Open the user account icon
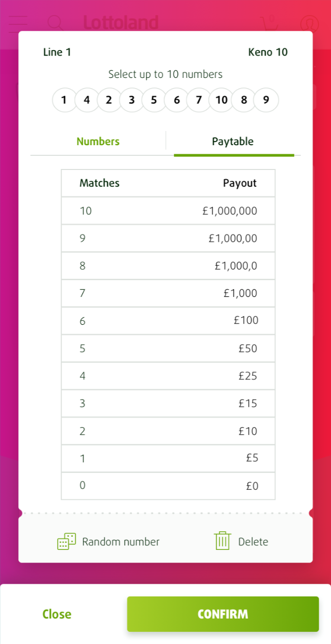 point(309,23)
